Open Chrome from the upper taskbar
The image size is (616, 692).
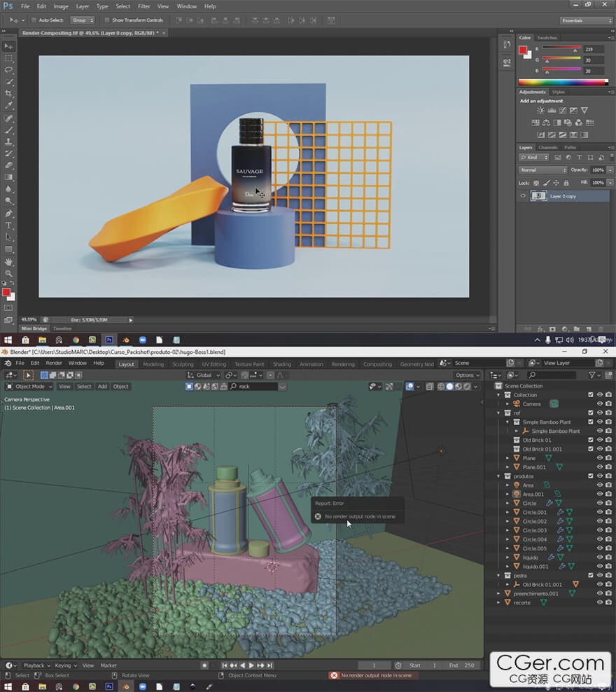coord(76,340)
